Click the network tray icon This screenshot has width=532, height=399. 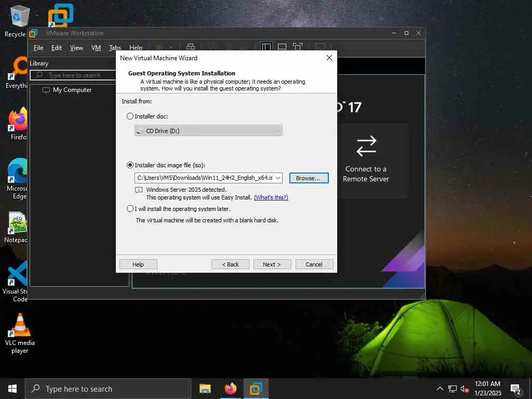(453, 389)
